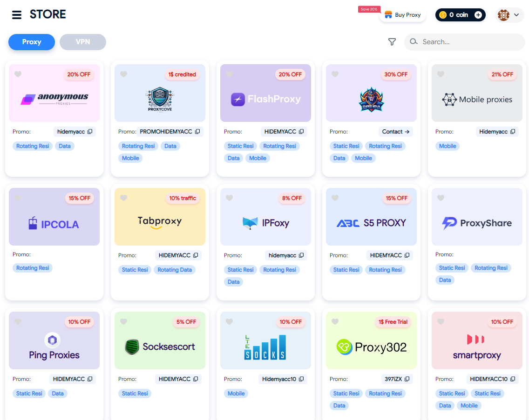Copy the PROMOHIDEMYACC promo code

(197, 132)
